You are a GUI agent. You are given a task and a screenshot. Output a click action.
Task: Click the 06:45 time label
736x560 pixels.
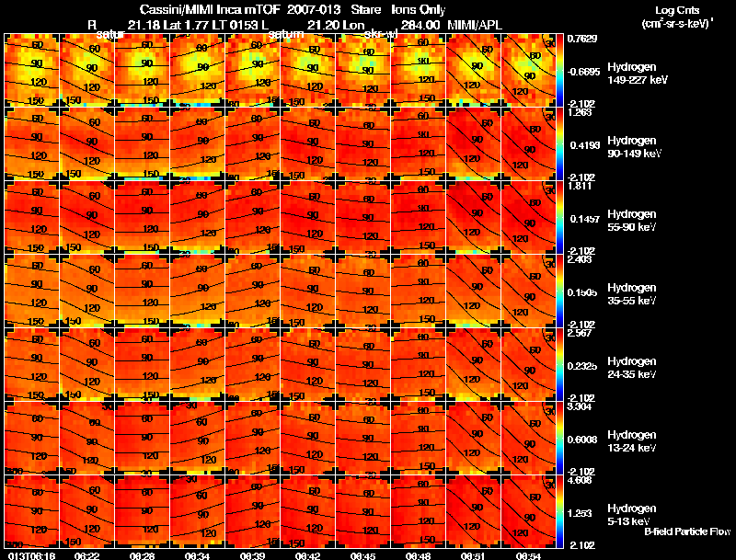click(362, 555)
